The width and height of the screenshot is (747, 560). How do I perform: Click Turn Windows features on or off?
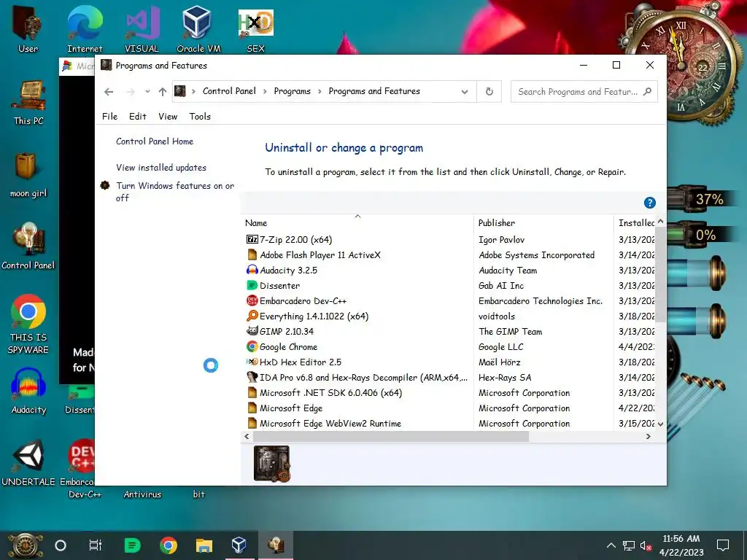(175, 192)
